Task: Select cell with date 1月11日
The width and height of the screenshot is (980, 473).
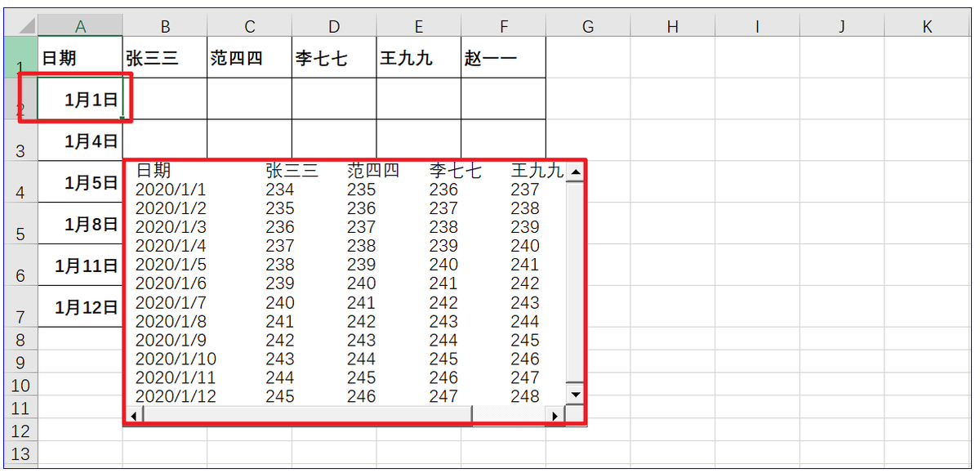Action: tap(80, 266)
